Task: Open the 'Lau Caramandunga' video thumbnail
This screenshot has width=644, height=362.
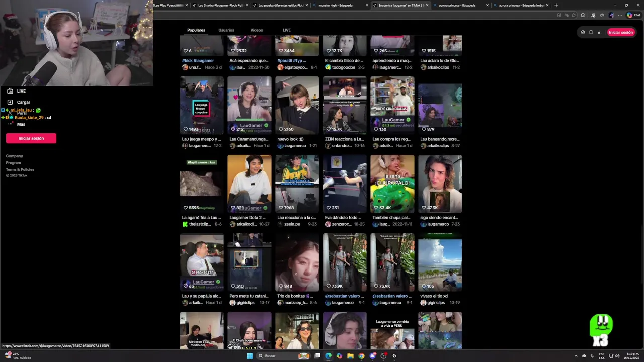Action: (249, 105)
